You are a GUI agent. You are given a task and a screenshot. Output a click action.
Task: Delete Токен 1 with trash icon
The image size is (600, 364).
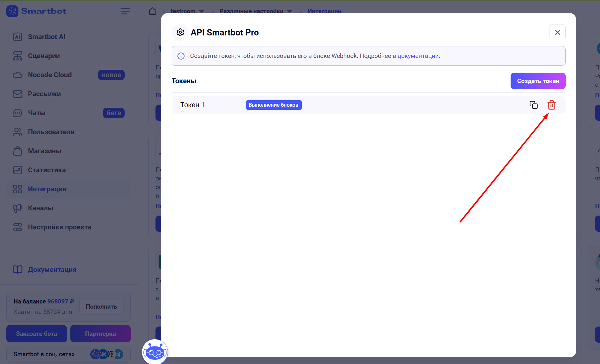click(x=552, y=105)
